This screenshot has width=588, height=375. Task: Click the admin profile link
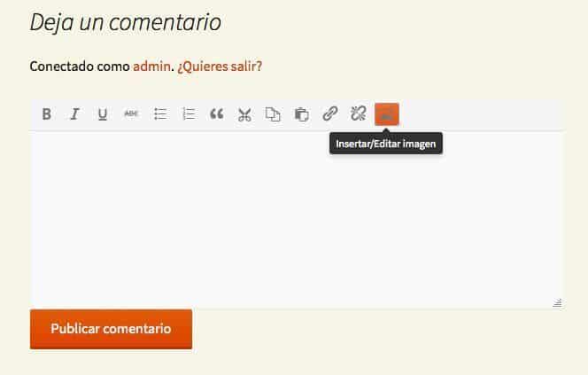(151, 66)
